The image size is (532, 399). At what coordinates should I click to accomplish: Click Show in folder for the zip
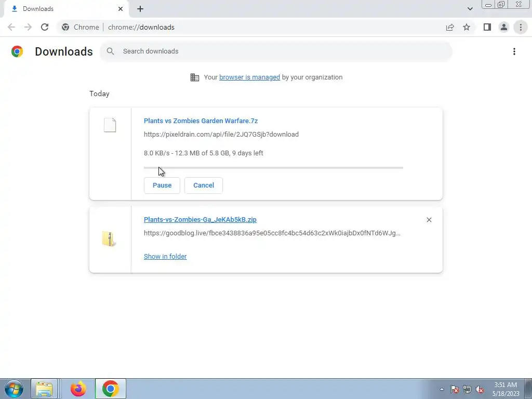[165, 257]
